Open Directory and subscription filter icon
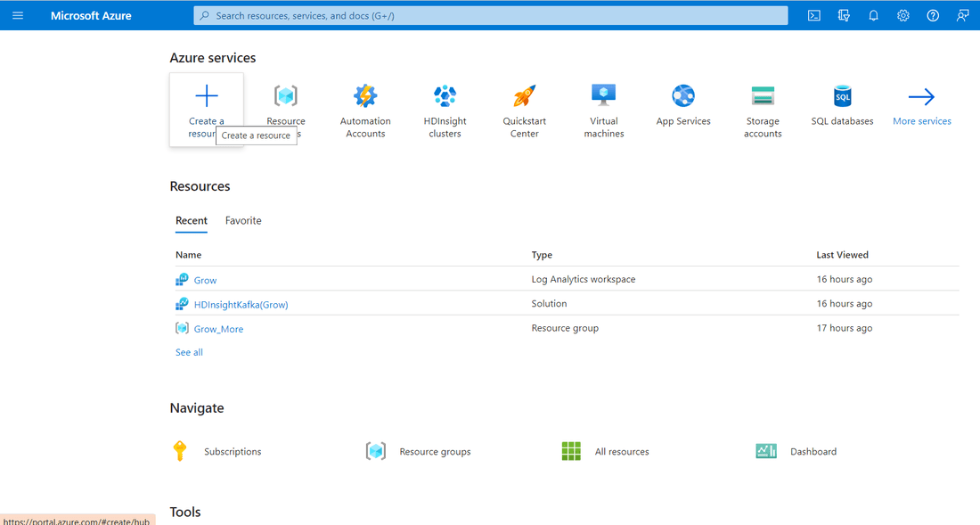The width and height of the screenshot is (980, 525). (844, 16)
